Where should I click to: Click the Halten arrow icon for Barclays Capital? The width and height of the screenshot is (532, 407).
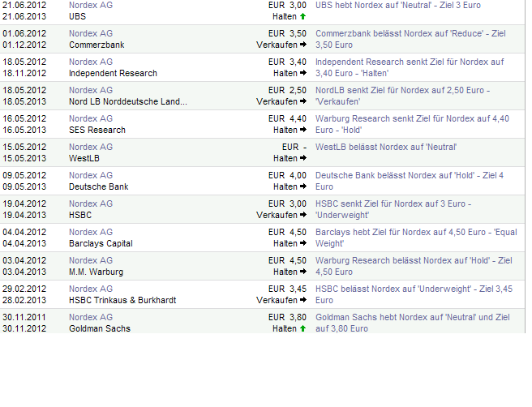point(303,243)
